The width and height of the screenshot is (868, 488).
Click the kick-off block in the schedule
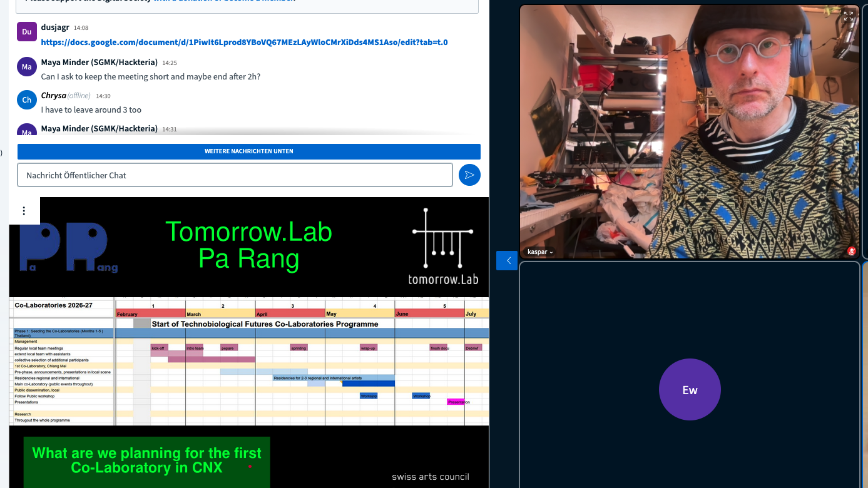click(x=159, y=348)
